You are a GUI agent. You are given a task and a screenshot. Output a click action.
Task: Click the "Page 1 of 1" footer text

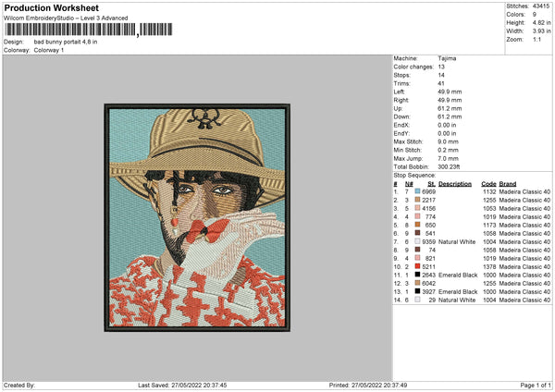tap(536, 385)
